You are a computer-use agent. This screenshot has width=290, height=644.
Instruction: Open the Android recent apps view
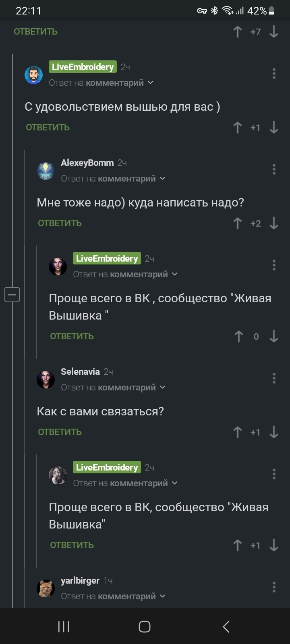(64, 626)
